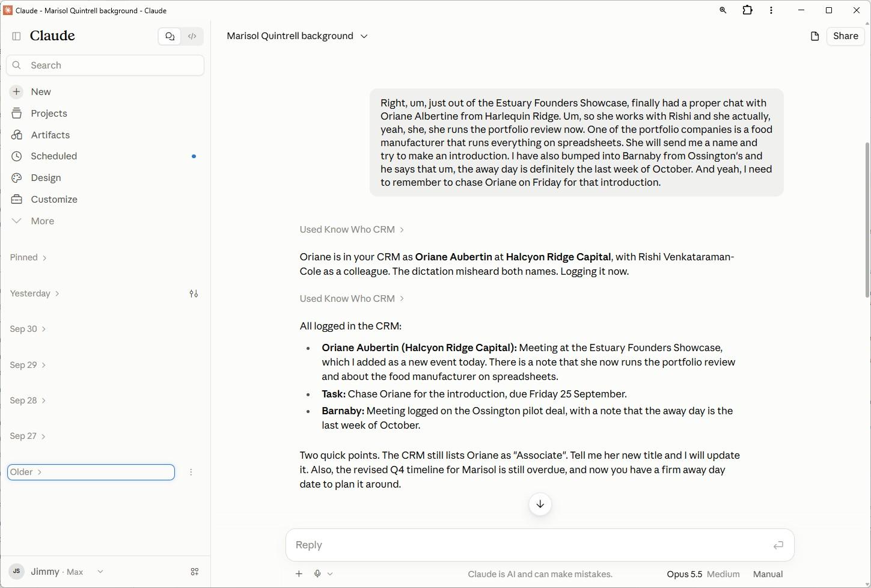Open the Manual mode selector

click(768, 574)
